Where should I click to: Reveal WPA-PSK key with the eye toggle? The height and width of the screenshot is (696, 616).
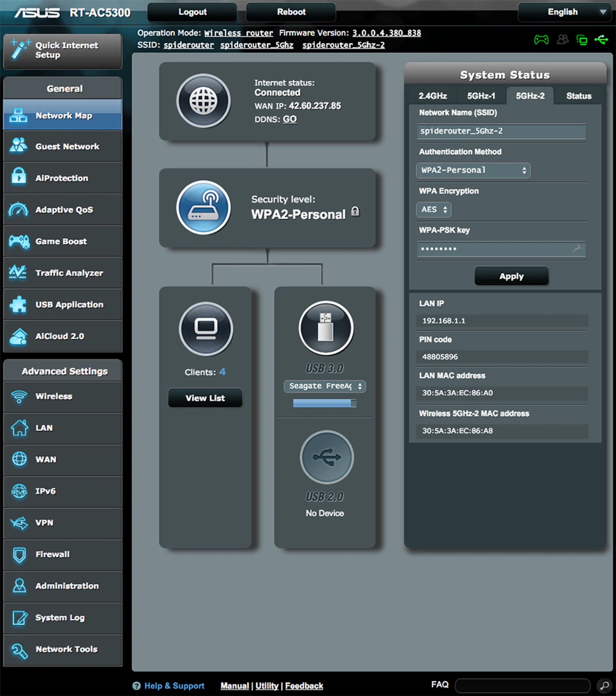(577, 249)
